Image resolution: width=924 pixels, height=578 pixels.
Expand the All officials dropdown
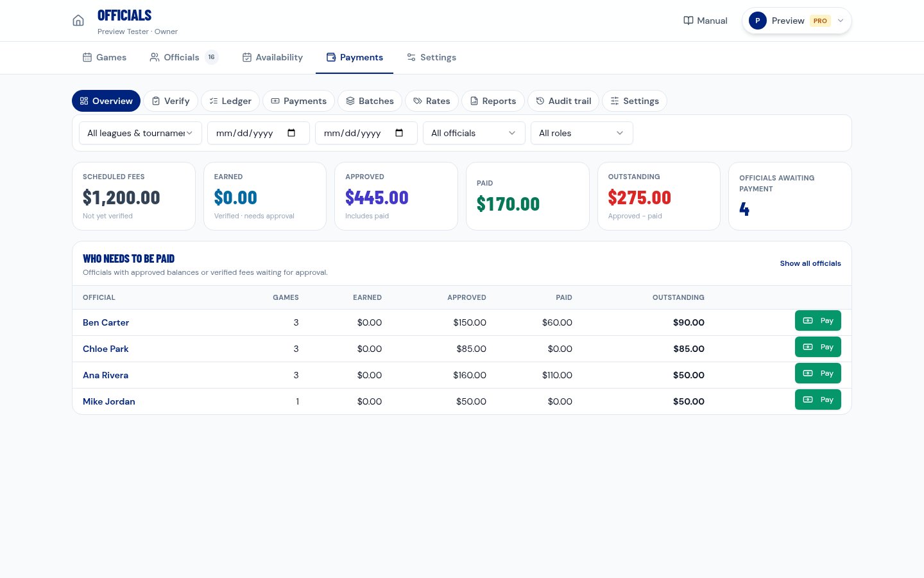[x=474, y=133]
